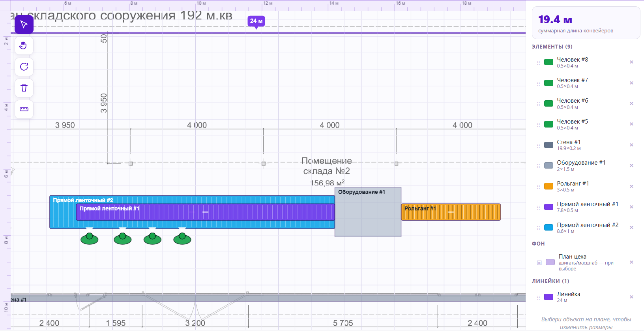Click the 24 м ruler marker
Viewport: 644px width, 332px height.
click(256, 21)
